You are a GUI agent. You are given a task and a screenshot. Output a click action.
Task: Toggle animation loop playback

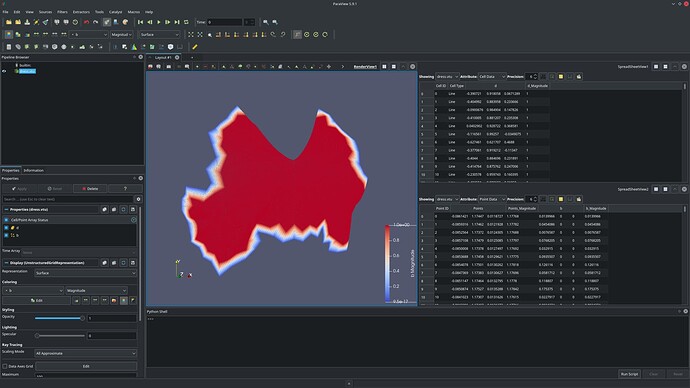(186, 22)
